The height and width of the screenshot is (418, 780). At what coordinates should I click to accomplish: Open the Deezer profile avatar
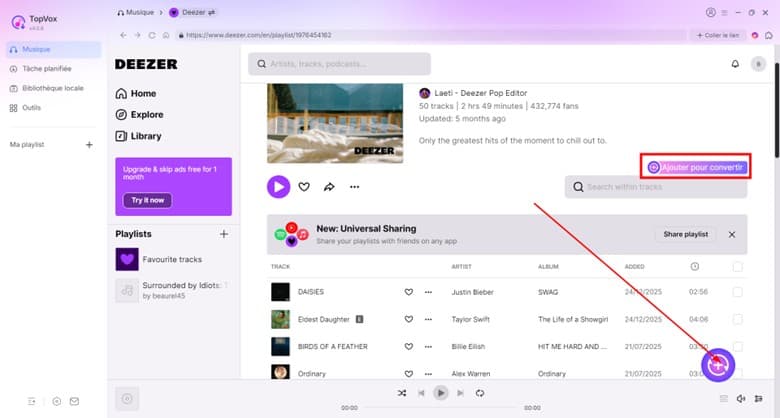[758, 64]
